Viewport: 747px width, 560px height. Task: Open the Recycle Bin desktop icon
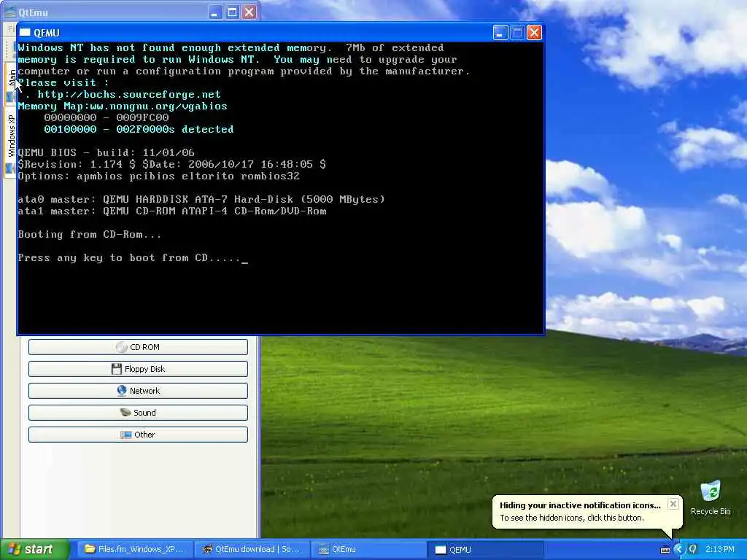pos(711,498)
